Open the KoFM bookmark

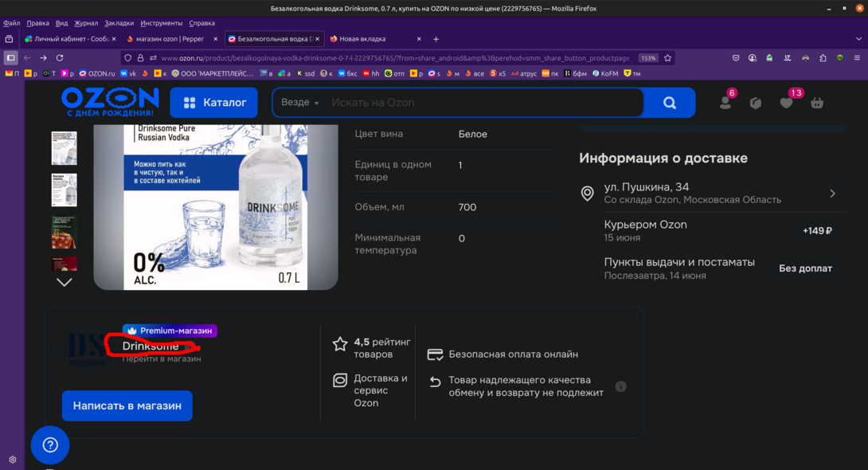pyautogui.click(x=605, y=73)
